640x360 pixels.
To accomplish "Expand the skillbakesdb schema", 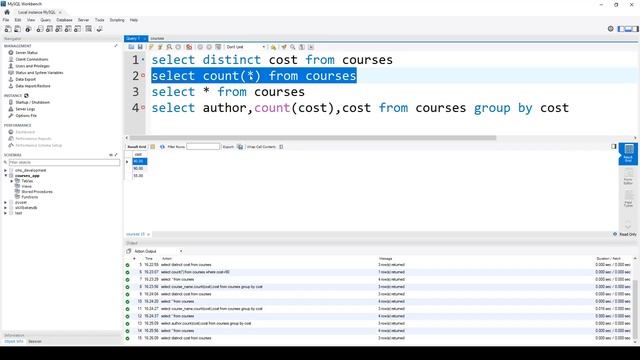I will (6, 208).
